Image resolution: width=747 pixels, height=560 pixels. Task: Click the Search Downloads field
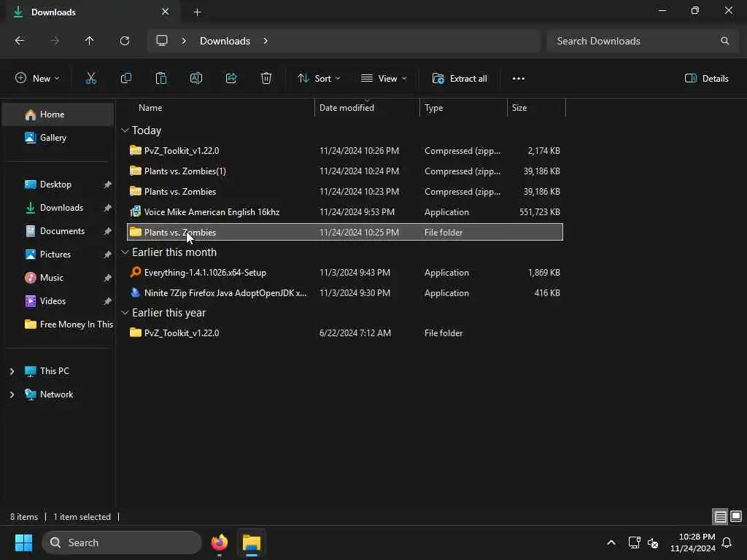(x=642, y=41)
